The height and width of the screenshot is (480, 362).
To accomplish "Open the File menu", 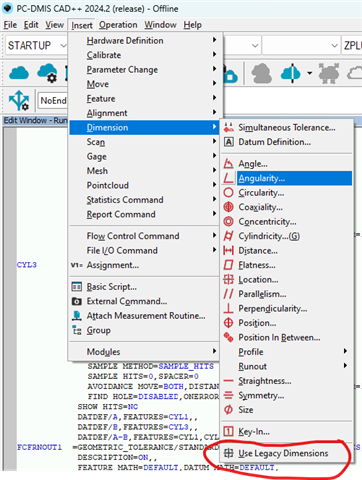I will pos(10,25).
